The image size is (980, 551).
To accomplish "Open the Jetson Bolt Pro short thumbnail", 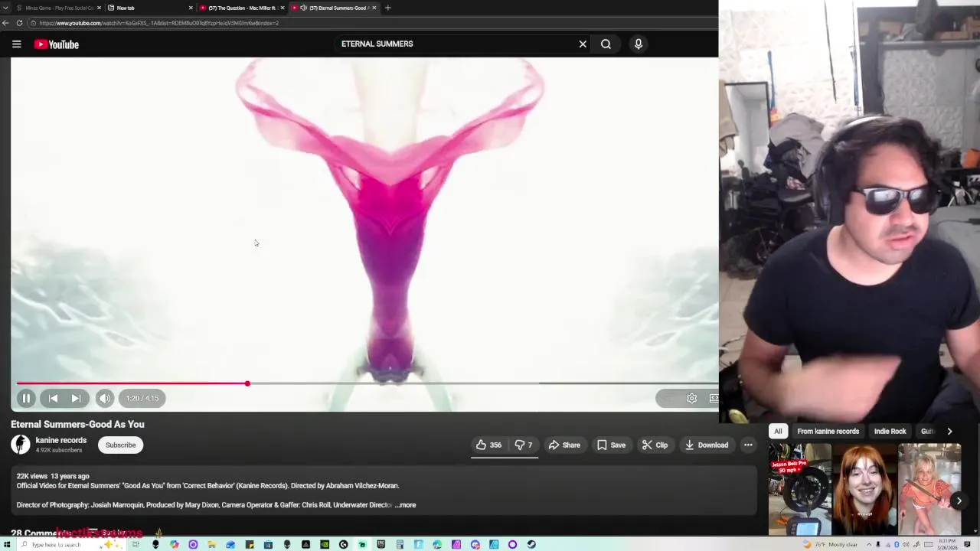I will pos(800,490).
